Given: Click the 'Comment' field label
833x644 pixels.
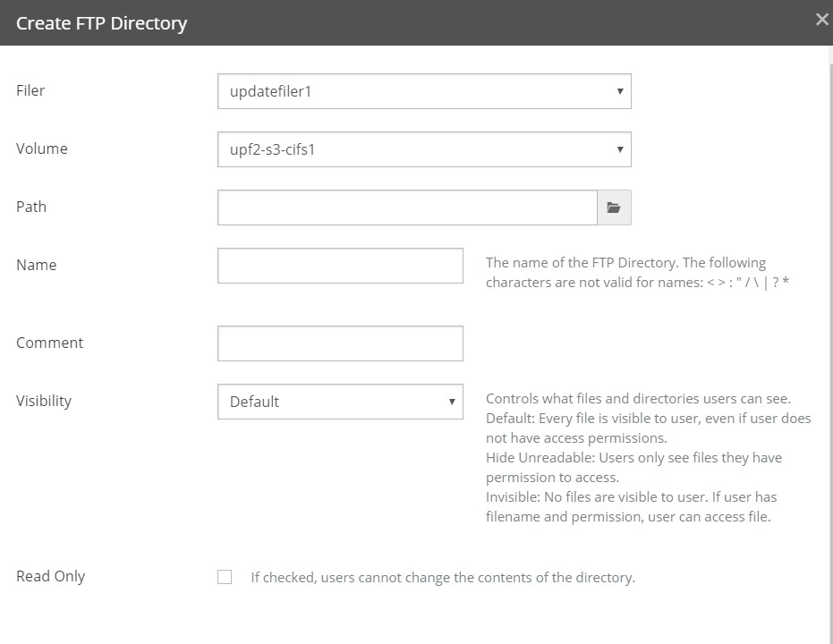Looking at the screenshot, I should (x=49, y=343).
